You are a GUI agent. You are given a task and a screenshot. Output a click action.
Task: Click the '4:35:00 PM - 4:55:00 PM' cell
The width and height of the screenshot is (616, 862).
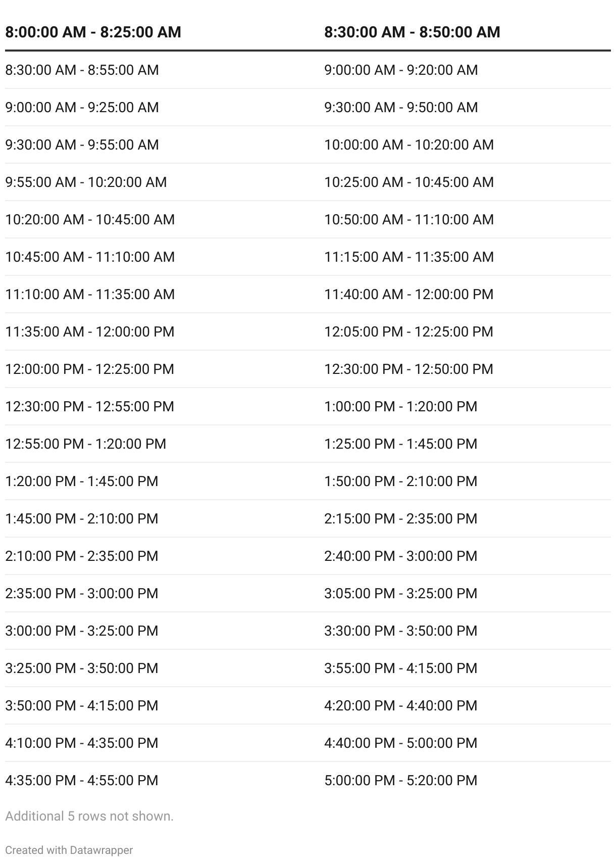pyautogui.click(x=82, y=780)
